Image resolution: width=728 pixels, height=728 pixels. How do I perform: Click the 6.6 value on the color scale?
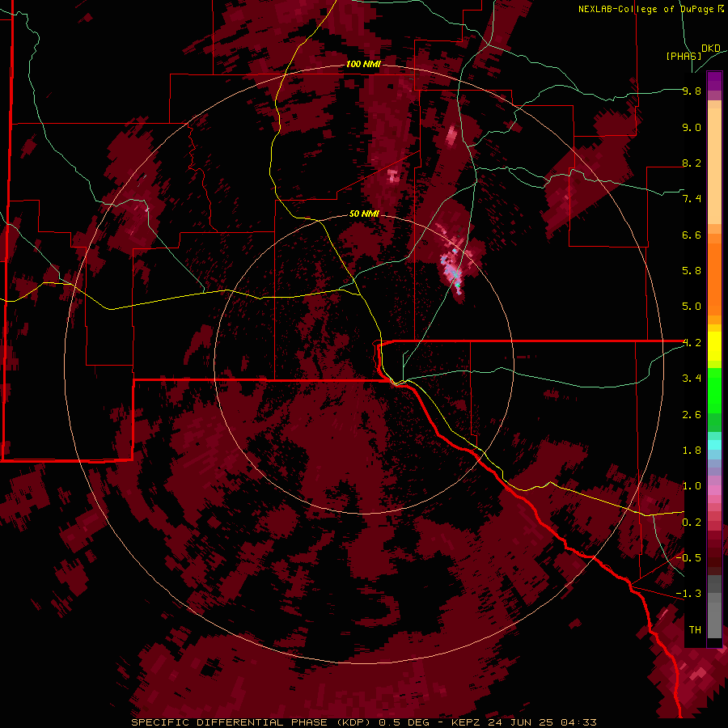692,235
